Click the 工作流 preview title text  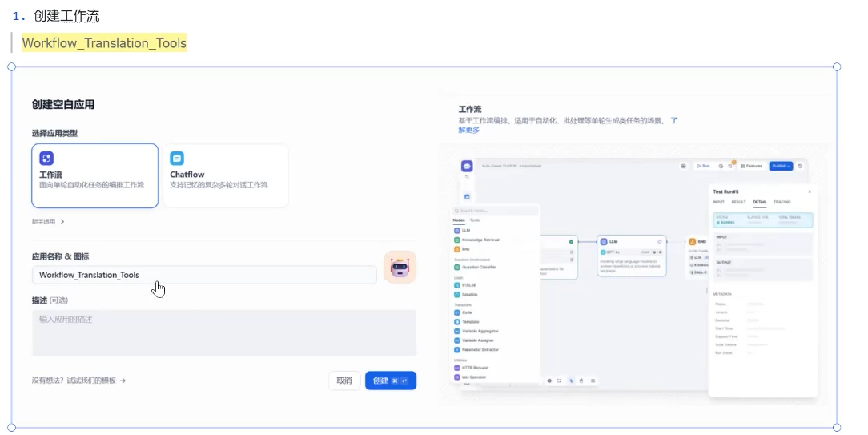(x=470, y=110)
